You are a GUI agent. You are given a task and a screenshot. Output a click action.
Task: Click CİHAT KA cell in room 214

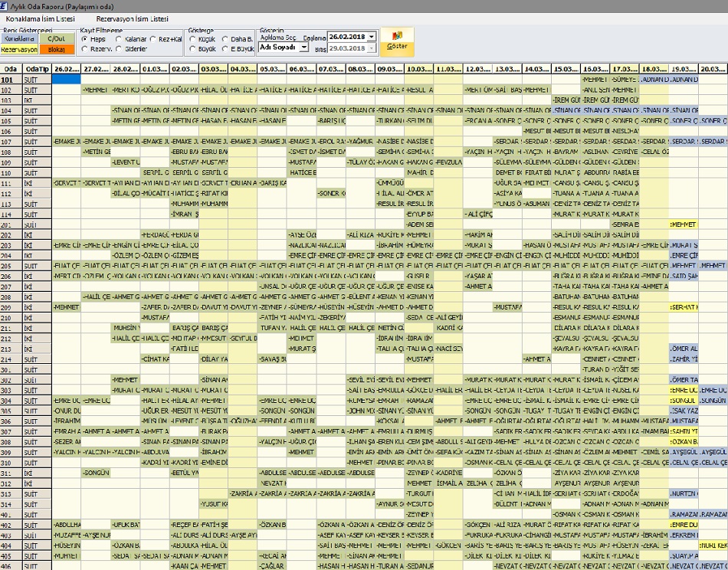[155, 359]
